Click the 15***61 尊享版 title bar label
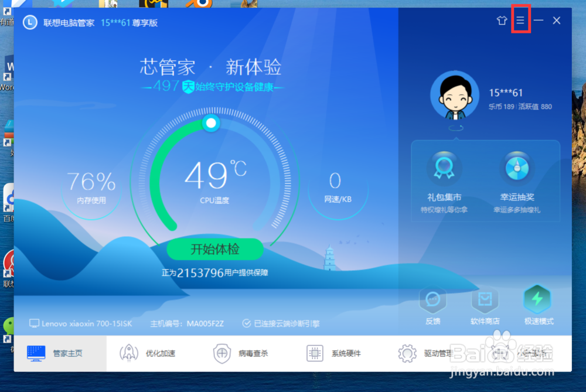Screen dimensions: 586x392 (x=130, y=23)
